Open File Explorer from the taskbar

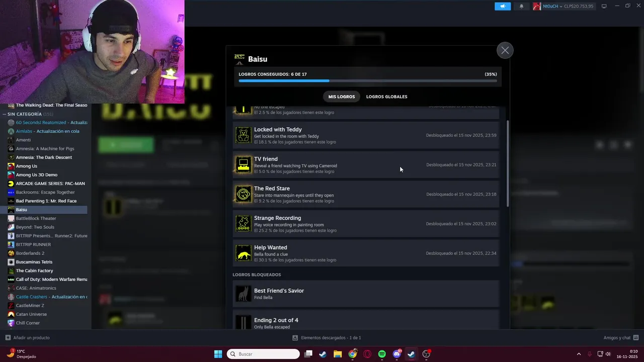(338, 354)
